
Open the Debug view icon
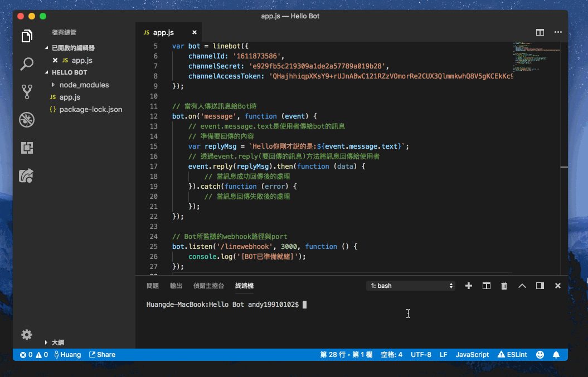(x=27, y=120)
